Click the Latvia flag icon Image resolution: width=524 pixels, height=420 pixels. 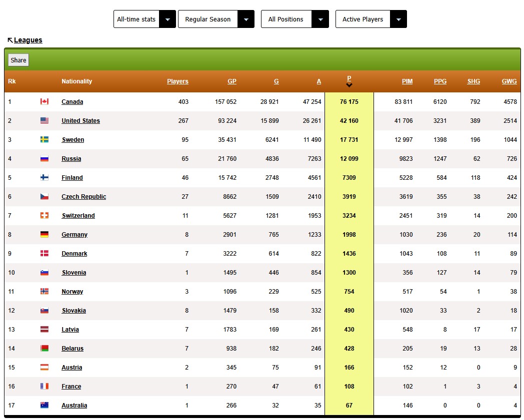[44, 330]
